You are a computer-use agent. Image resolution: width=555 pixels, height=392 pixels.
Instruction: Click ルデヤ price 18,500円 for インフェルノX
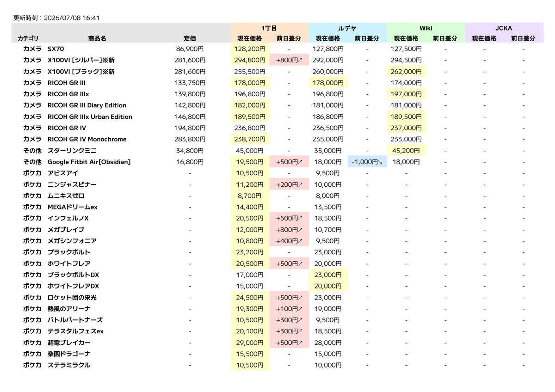(328, 218)
